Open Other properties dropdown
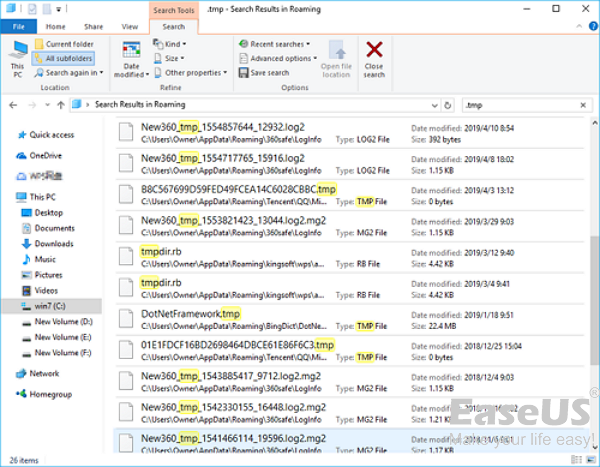 (x=191, y=73)
